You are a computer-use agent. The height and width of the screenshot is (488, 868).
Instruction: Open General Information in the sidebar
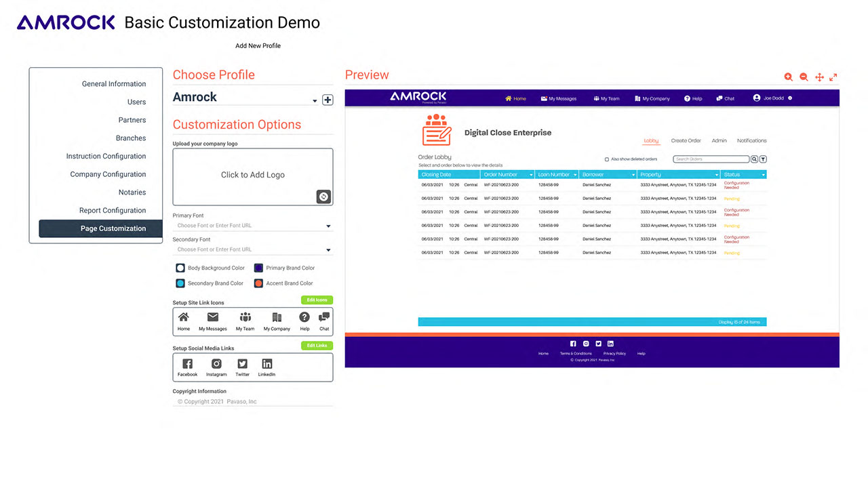(114, 84)
